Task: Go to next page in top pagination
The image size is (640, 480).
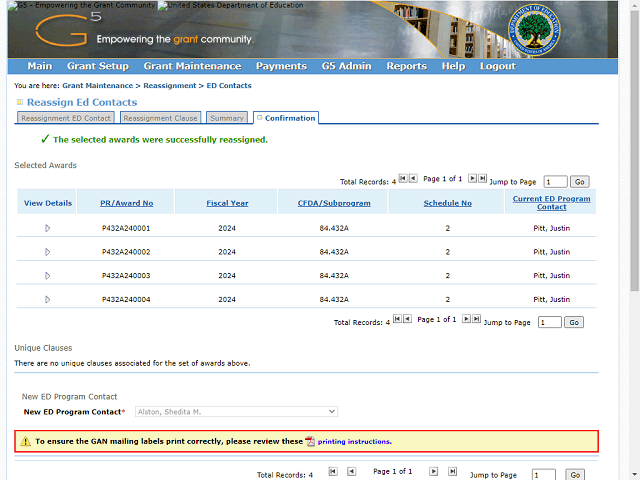Action: coord(473,178)
